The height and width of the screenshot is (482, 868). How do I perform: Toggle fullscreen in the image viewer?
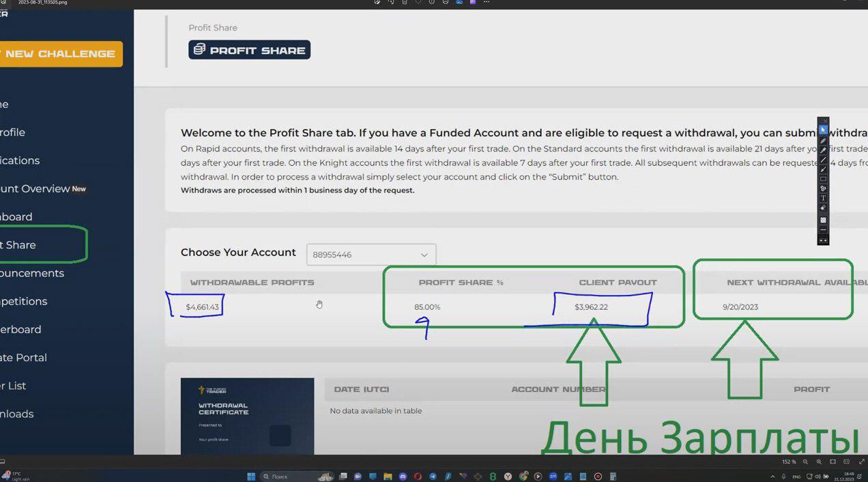tap(861, 462)
